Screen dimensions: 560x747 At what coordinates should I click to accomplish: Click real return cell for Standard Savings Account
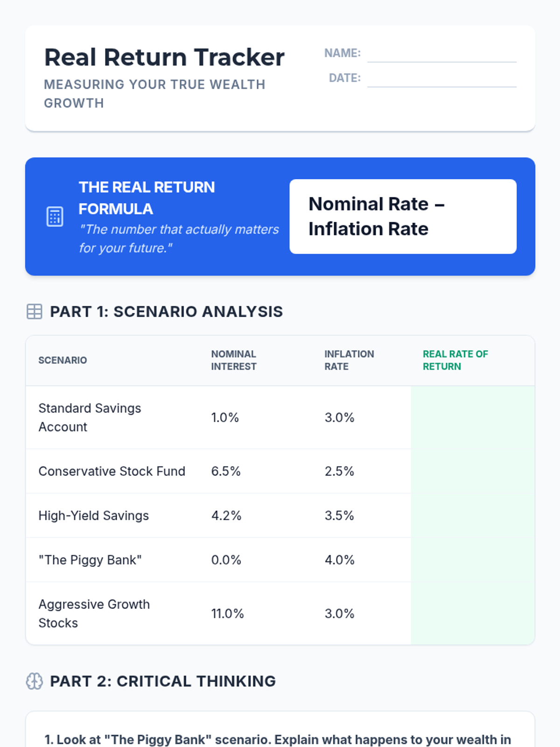pos(472,417)
